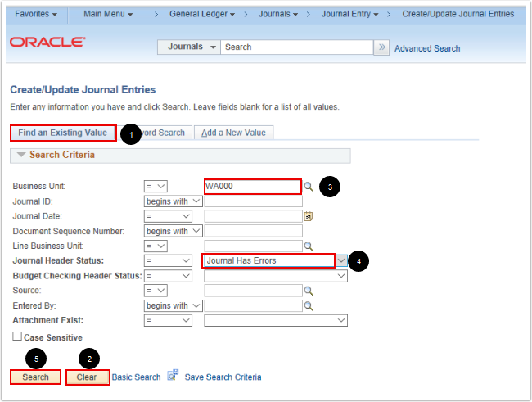Open Journal Date calendar picker
532x402 pixels.
tap(308, 216)
